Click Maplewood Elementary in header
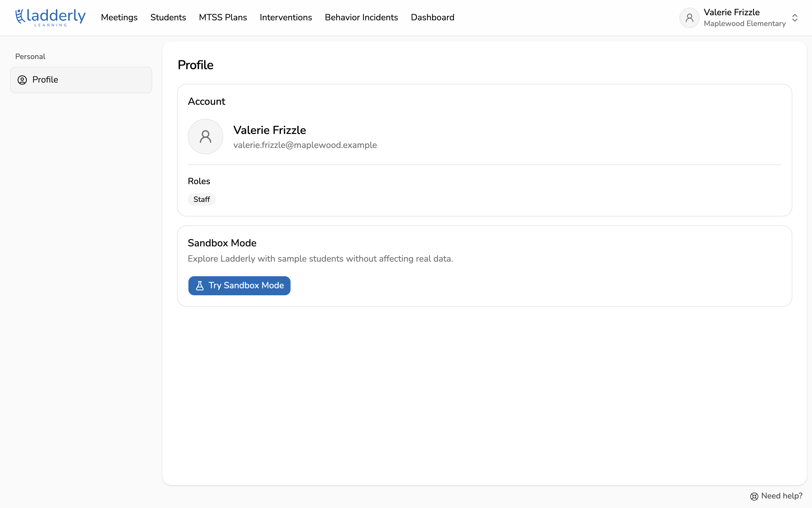The height and width of the screenshot is (508, 812). click(x=745, y=23)
